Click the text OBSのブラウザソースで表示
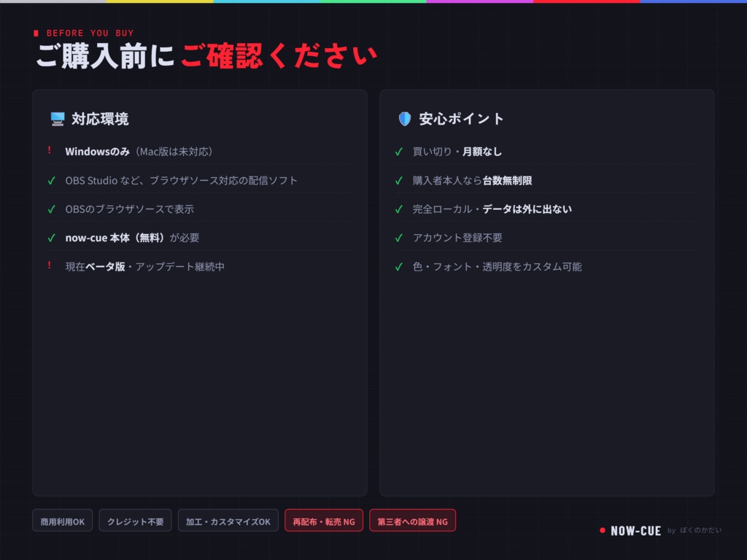The image size is (747, 560). (x=130, y=209)
